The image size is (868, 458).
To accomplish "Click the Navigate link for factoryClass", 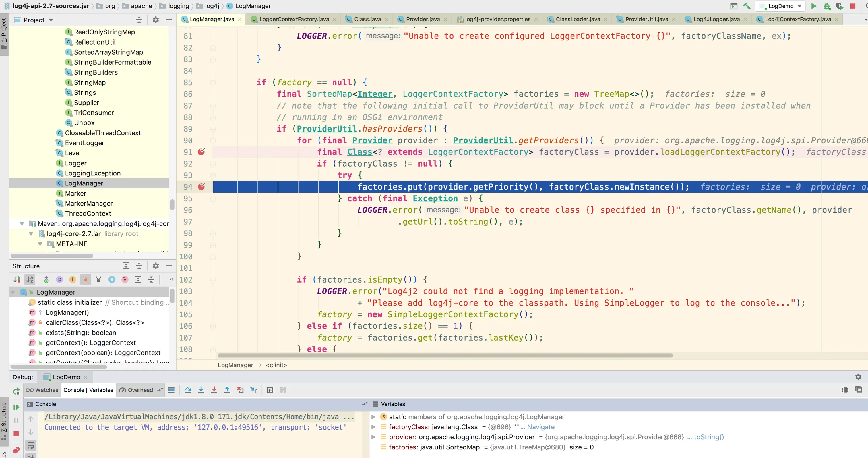I will (x=540, y=427).
